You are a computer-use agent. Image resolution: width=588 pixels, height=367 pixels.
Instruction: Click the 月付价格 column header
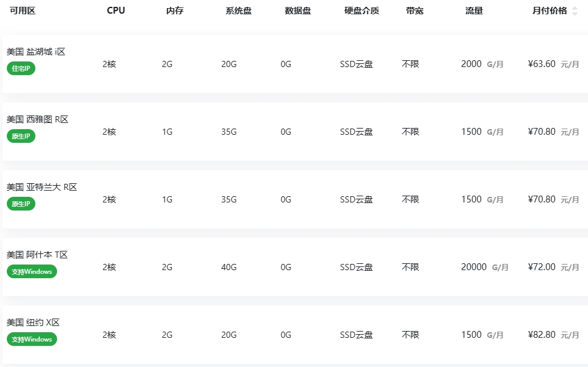click(550, 11)
